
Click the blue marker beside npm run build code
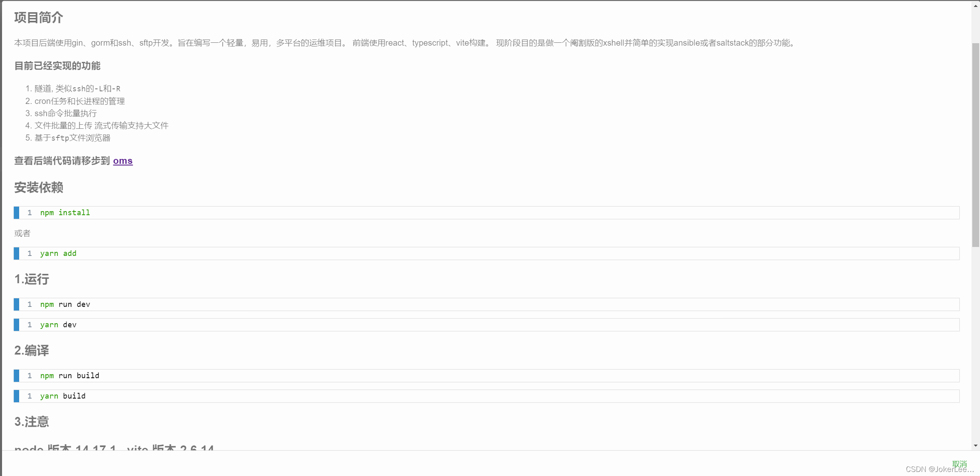[x=17, y=375]
